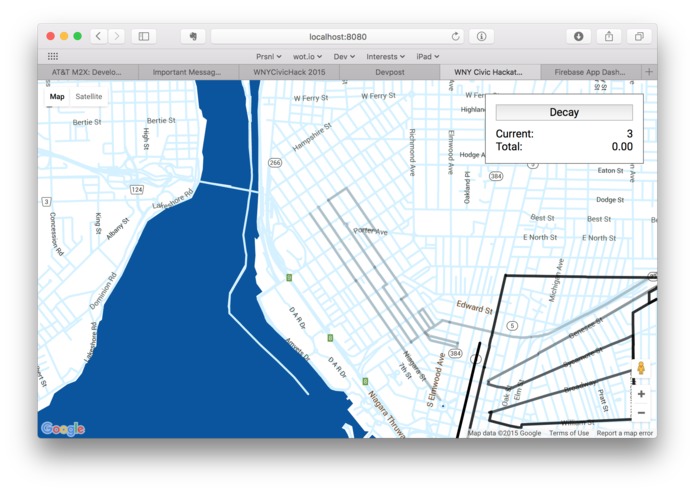Go forward with Safari's forward arrow
This screenshot has height=494, width=695.
[117, 36]
